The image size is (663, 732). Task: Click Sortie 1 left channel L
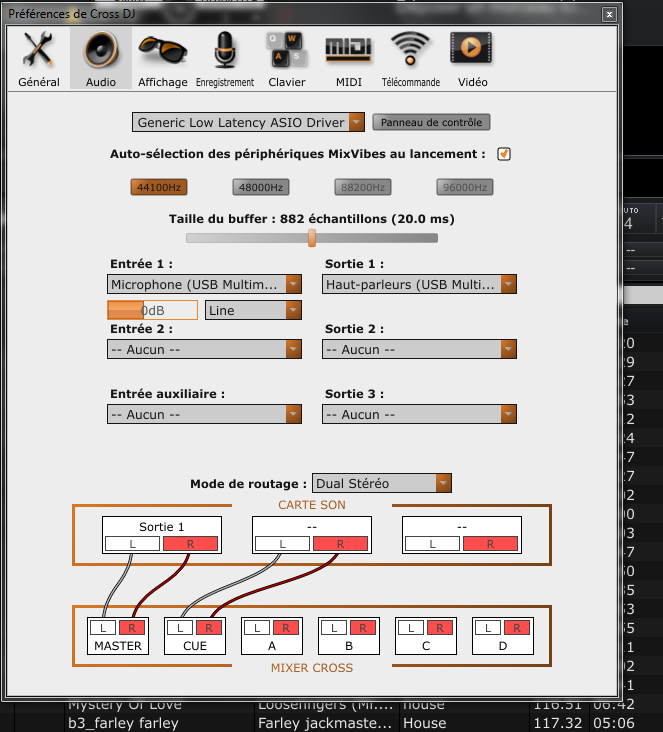click(x=133, y=544)
